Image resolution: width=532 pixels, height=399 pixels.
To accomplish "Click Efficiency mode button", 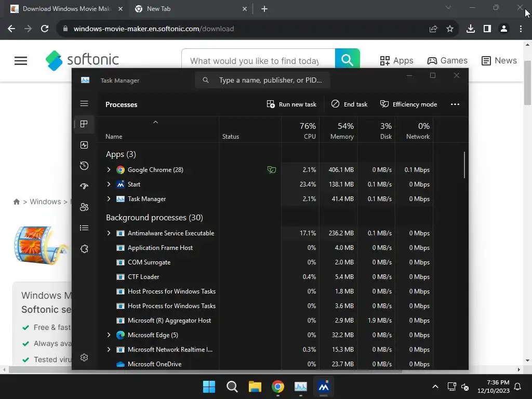I will 408,104.
